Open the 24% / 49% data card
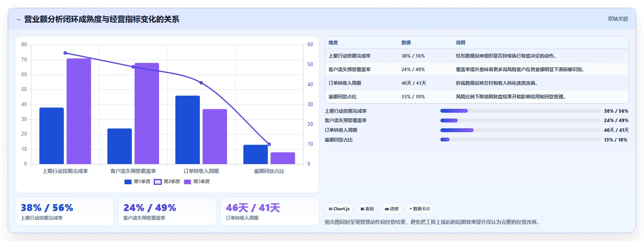 tap(167, 211)
